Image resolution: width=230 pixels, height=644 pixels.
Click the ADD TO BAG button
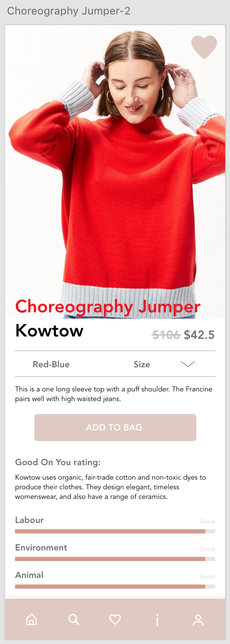coord(115,428)
